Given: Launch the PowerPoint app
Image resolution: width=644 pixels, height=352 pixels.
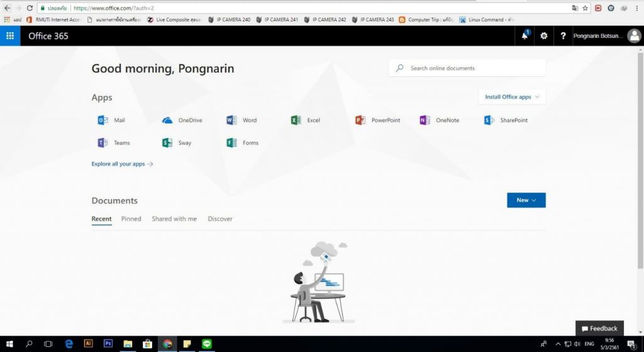Looking at the screenshot, I should [360, 120].
